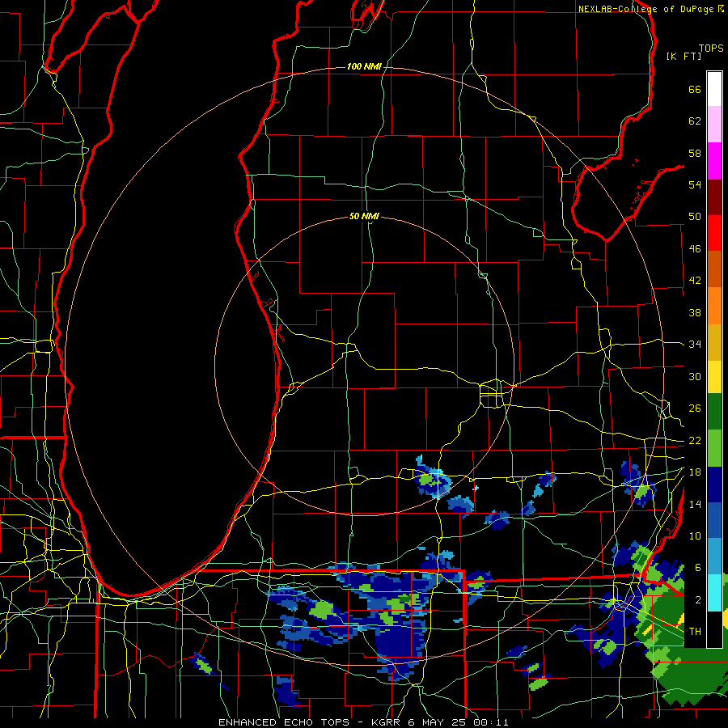Select the medium blue legend swatch

714,521
